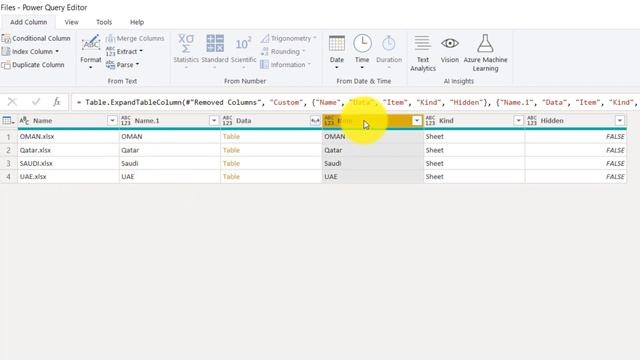The width and height of the screenshot is (640, 360).
Task: Open the Time column menu
Action: click(362, 52)
